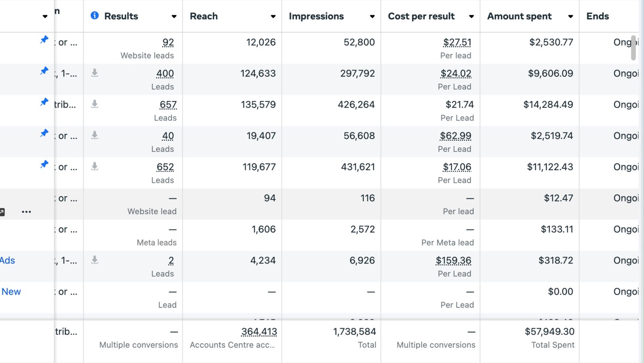Click the open-external arrow icon at left edge
This screenshot has height=363, width=644.
coord(2,212)
